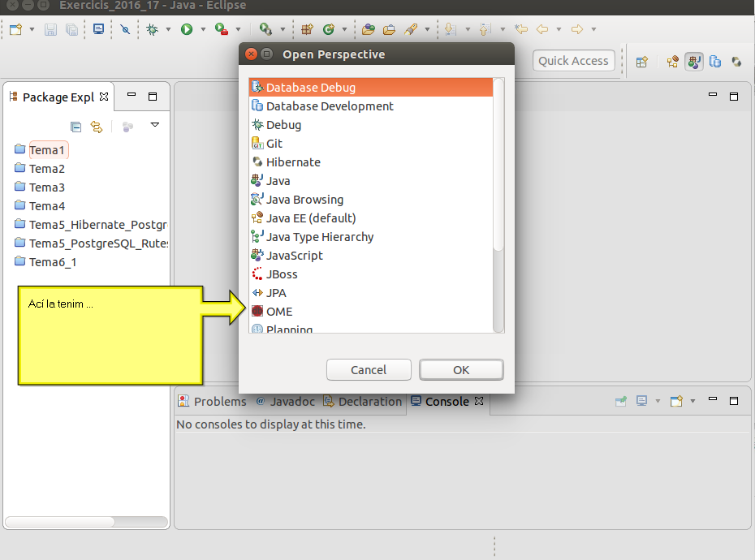Viewport: 755px width, 560px height.
Task: Select the Tema6_1 project
Action: [53, 262]
